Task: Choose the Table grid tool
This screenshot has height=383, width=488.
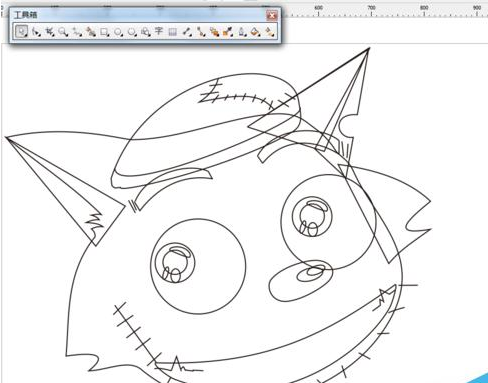Action: point(172,32)
